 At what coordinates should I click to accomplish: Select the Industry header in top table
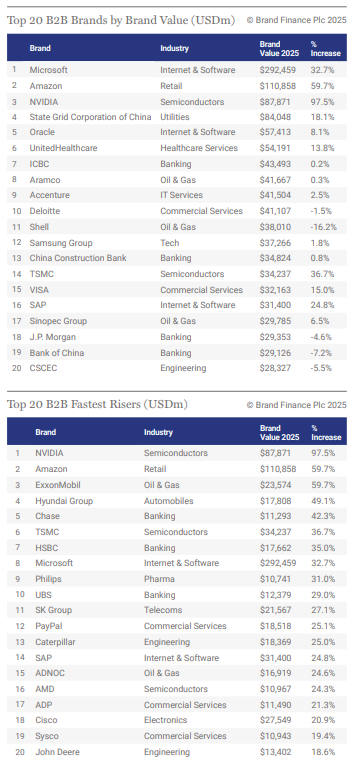174,48
